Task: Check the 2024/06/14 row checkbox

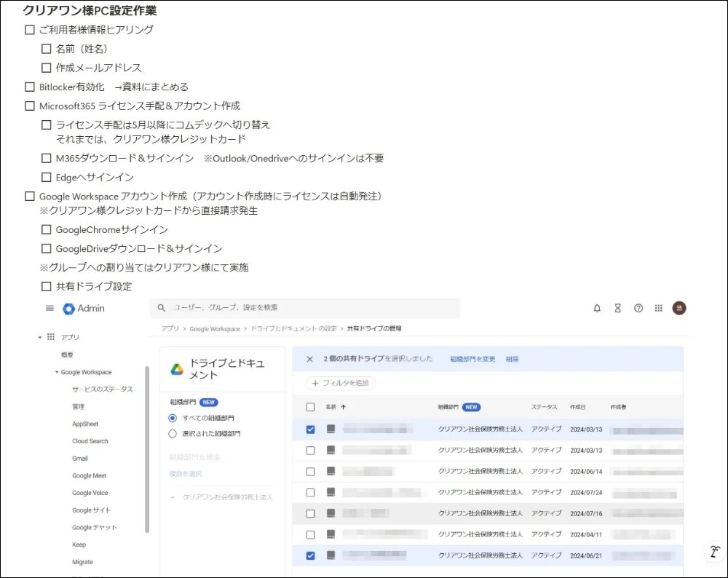Action: pyautogui.click(x=311, y=472)
